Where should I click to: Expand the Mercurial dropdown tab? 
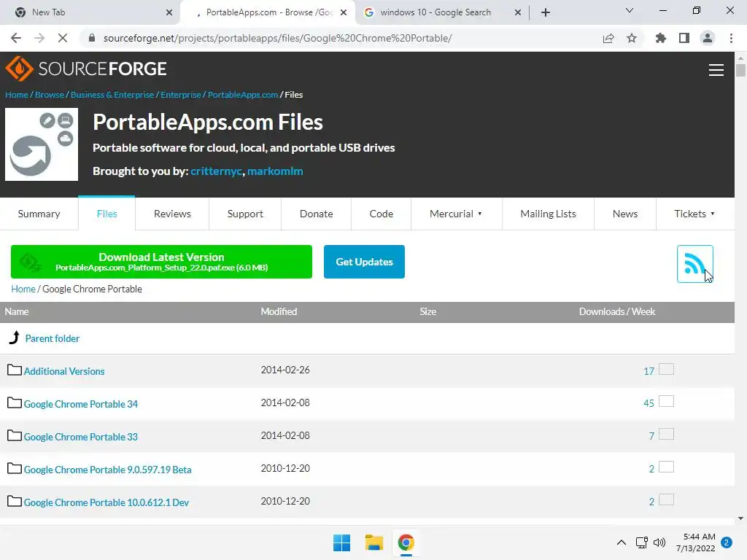tap(457, 214)
